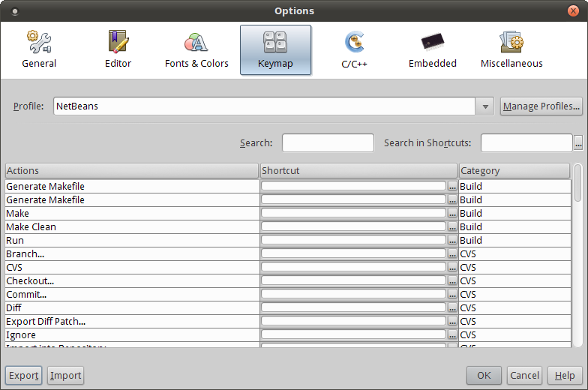Open shortcut ellipsis for Diff row
The height and width of the screenshot is (390, 588).
click(x=453, y=307)
